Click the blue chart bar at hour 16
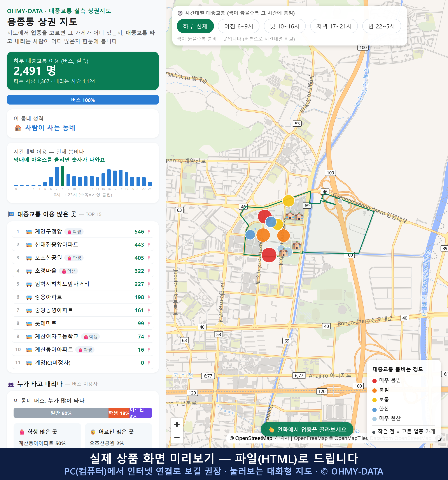 [109, 178]
